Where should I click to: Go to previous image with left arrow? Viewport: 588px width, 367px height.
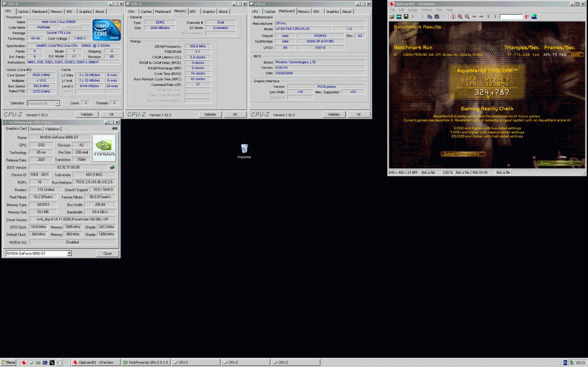(474, 17)
